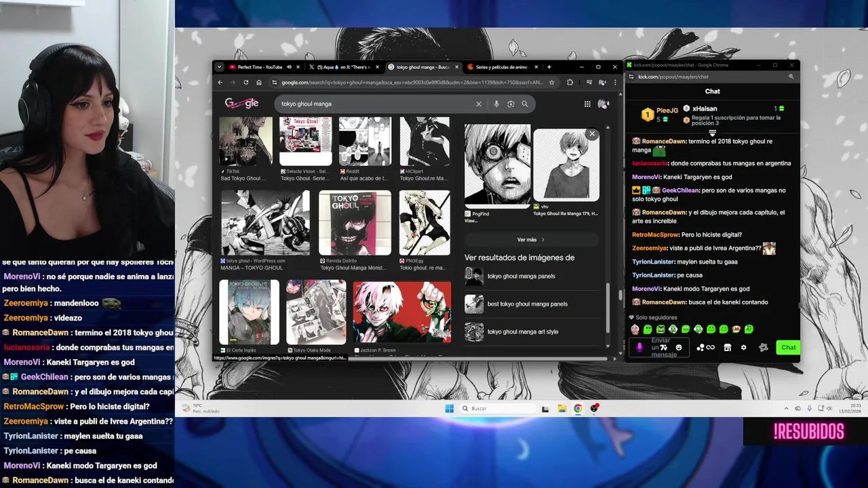Clear the Google search box with X
Screen dimensions: 868x488
[x=478, y=104]
